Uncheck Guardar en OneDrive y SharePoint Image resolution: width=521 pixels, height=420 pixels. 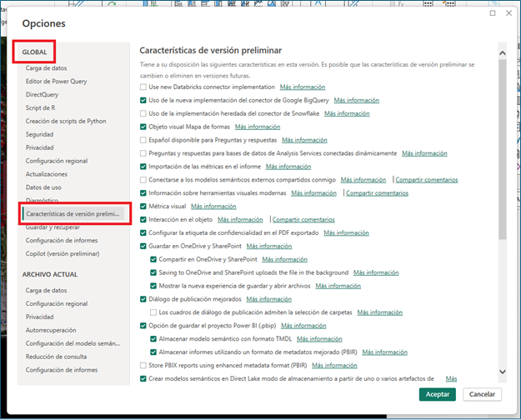click(x=143, y=246)
